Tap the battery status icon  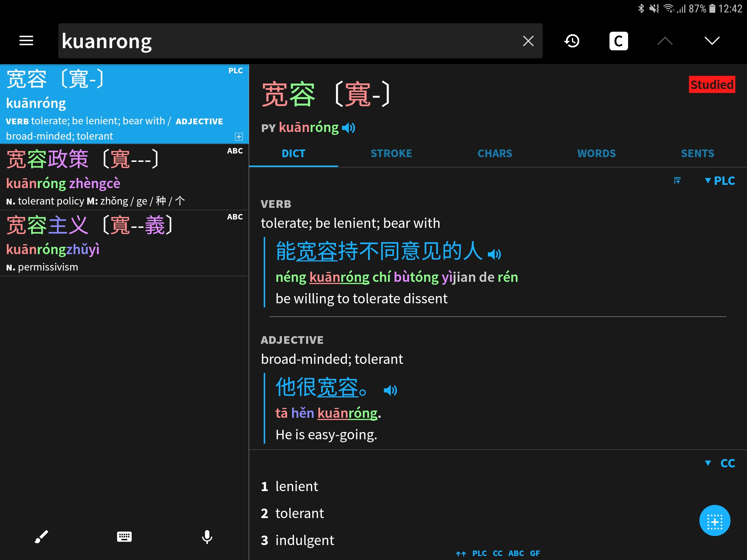[x=712, y=8]
